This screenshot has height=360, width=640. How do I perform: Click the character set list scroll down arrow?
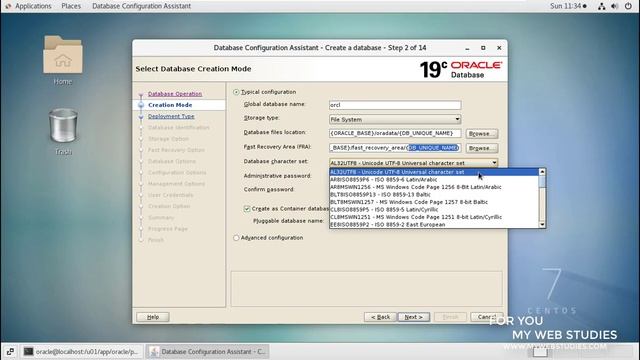pyautogui.click(x=542, y=224)
